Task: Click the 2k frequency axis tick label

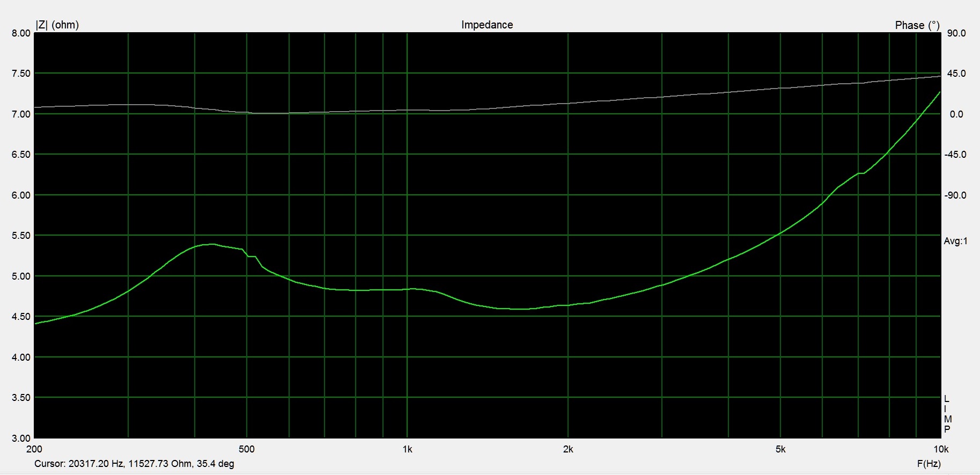Action: click(x=568, y=449)
